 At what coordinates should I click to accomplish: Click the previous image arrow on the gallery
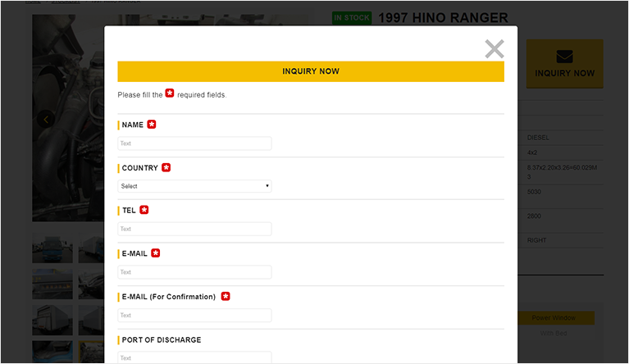(46, 119)
